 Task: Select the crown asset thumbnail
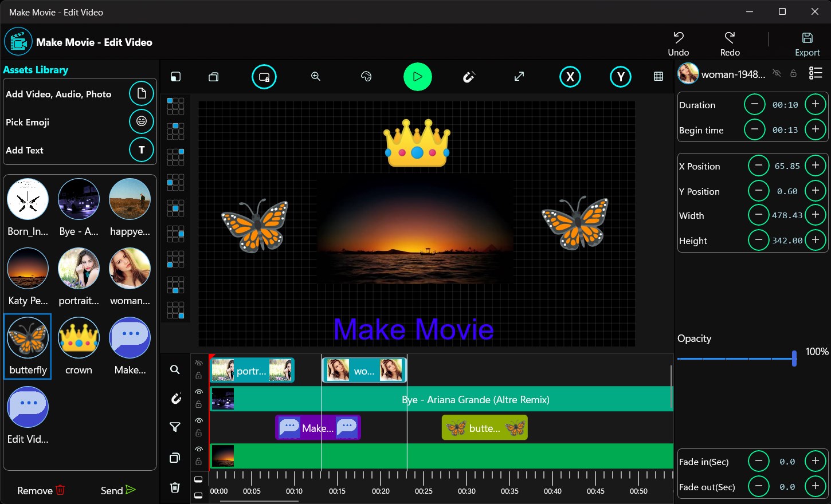coord(79,337)
